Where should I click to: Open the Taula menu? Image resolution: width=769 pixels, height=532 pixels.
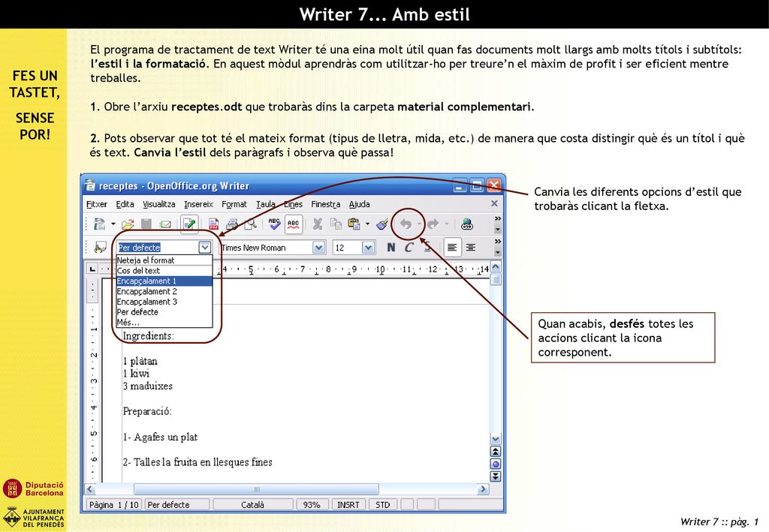(265, 204)
